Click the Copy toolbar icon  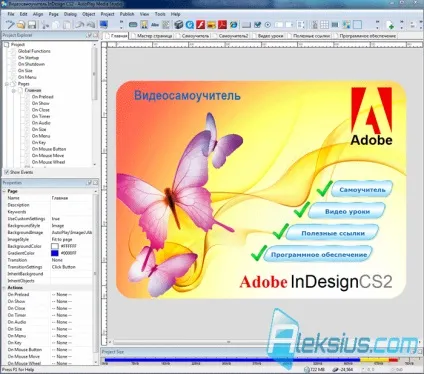click(x=56, y=25)
